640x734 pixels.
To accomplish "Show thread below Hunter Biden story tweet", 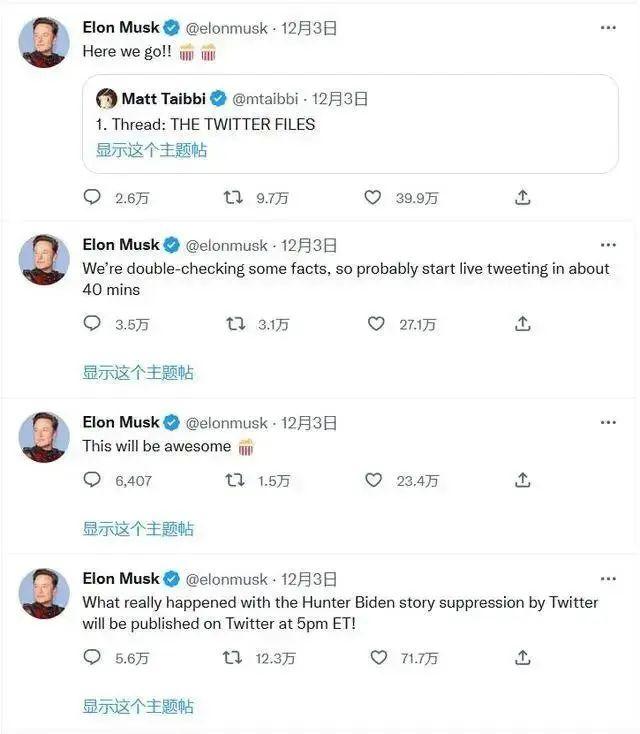I will point(138,706).
